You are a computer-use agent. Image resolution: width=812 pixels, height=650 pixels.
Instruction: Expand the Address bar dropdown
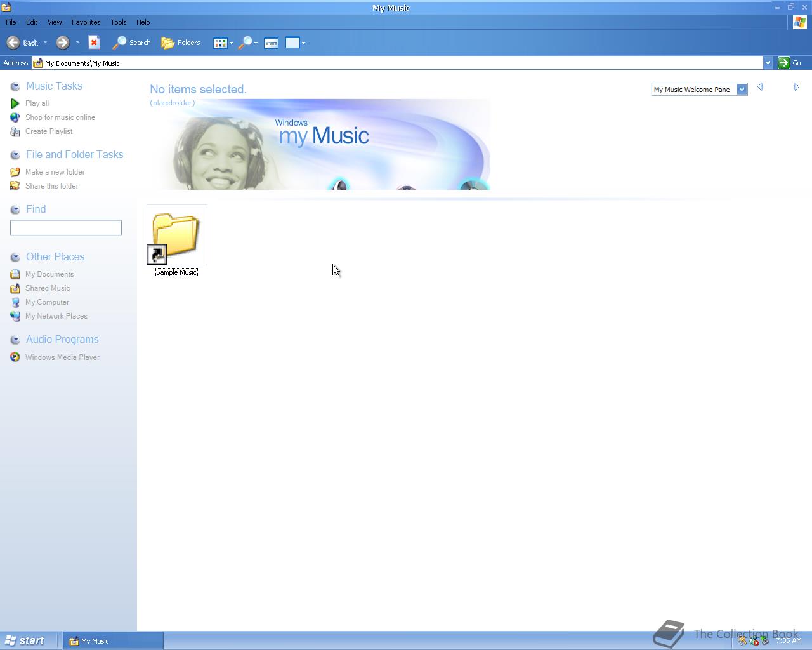(x=768, y=63)
